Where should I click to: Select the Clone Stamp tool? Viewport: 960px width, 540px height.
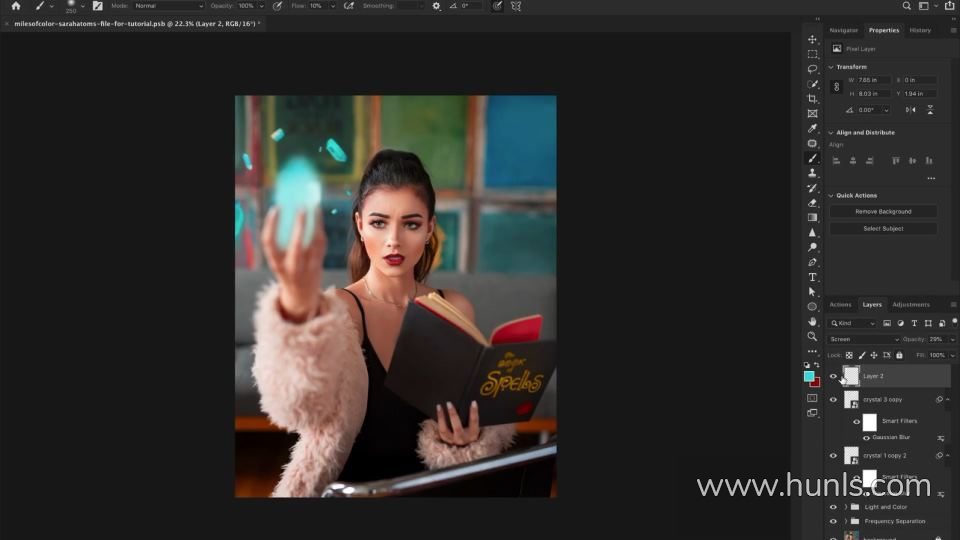point(812,173)
